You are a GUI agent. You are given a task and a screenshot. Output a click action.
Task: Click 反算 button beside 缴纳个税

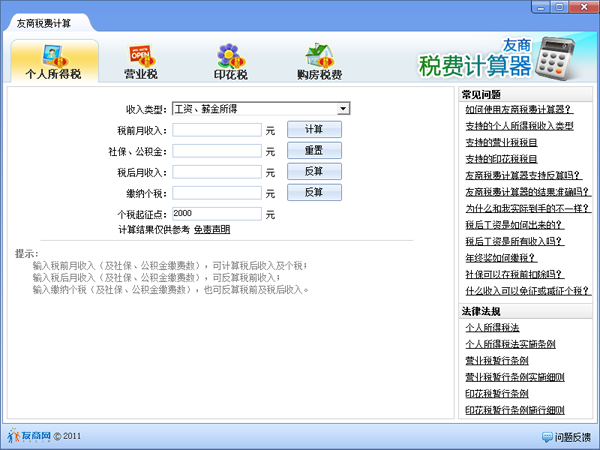click(314, 192)
